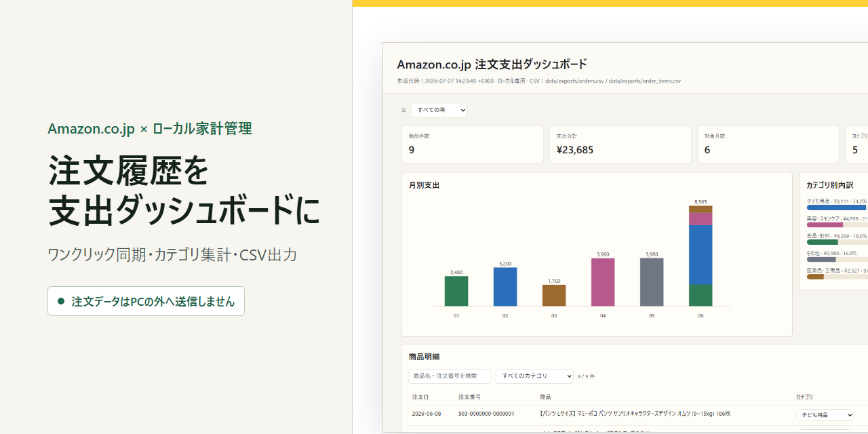Viewport: 868px width, 434px height.
Task: Click the 9 / 9 件 result count
Action: (x=587, y=376)
